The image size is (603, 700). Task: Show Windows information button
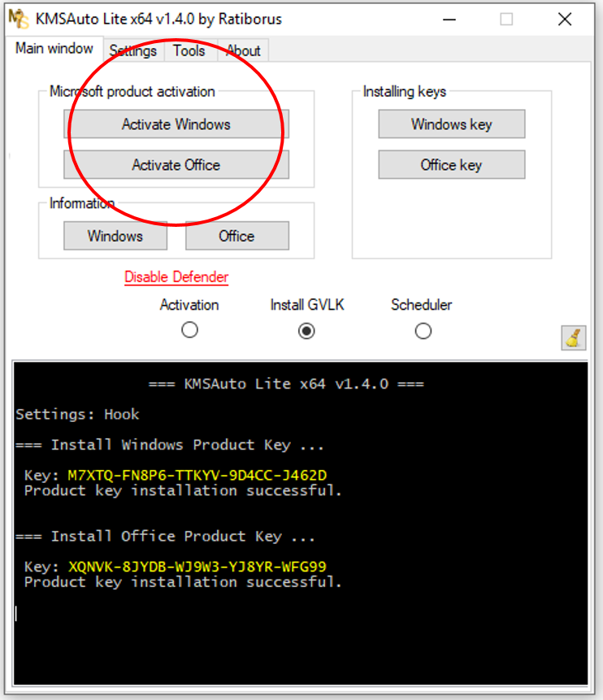pyautogui.click(x=115, y=236)
